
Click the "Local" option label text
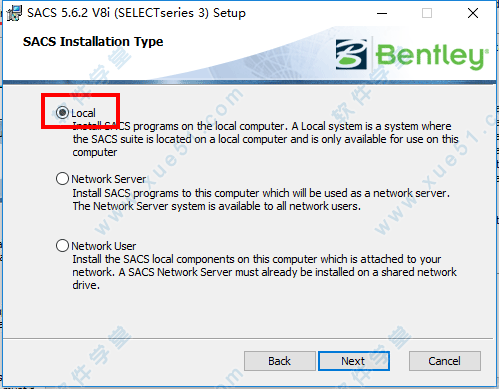pyautogui.click(x=83, y=113)
